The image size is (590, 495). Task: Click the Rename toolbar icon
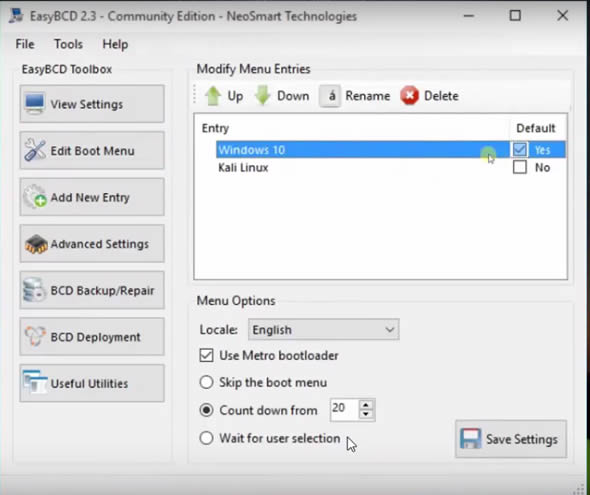(x=330, y=96)
